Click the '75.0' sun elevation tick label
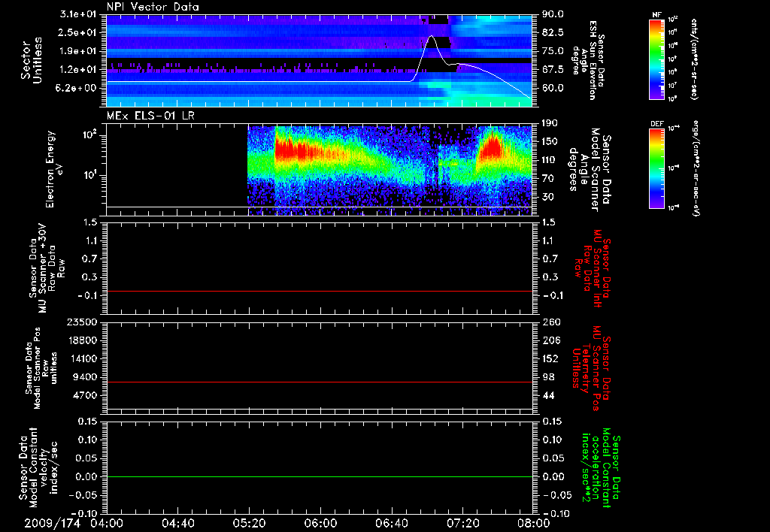The image size is (770, 532). coord(553,51)
